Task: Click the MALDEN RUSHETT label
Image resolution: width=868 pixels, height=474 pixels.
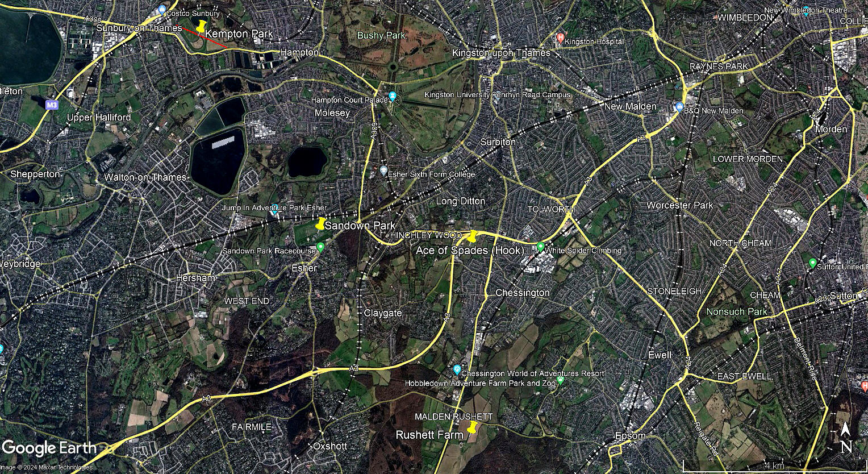Action: pyautogui.click(x=454, y=417)
